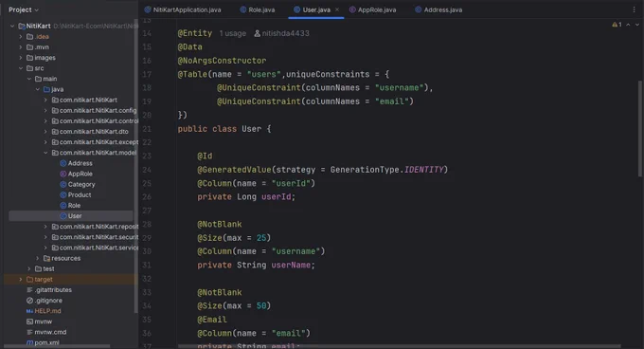This screenshot has height=349, width=644.
Task: Click the '@GeneratedValue' annotation text
Action: (234, 170)
